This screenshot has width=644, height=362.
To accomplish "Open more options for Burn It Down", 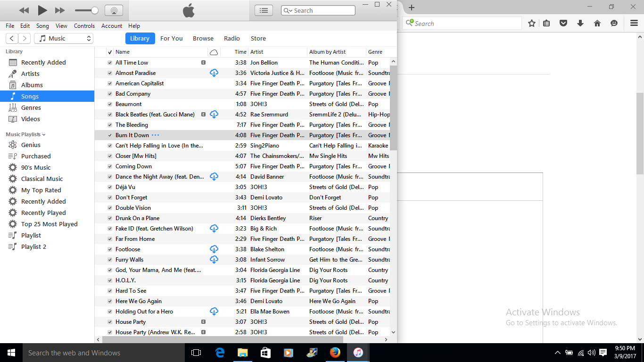I will coord(155,135).
